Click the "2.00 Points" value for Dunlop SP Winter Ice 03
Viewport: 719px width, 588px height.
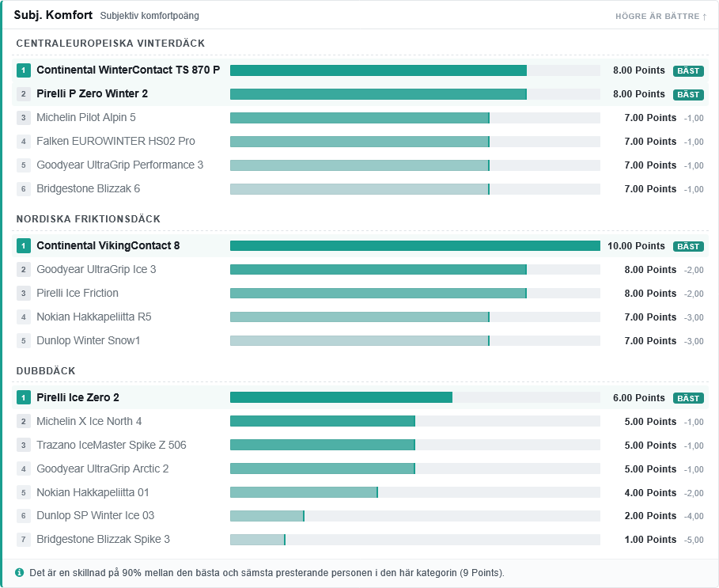coord(650,515)
